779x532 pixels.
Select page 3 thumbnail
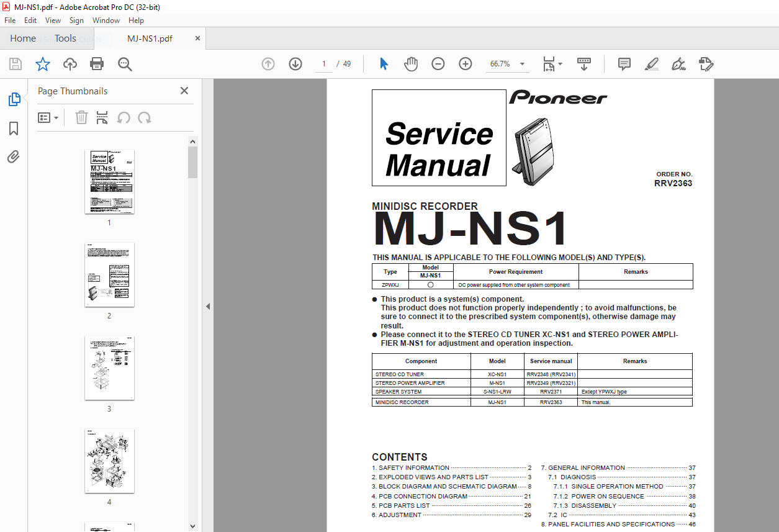[x=109, y=367]
